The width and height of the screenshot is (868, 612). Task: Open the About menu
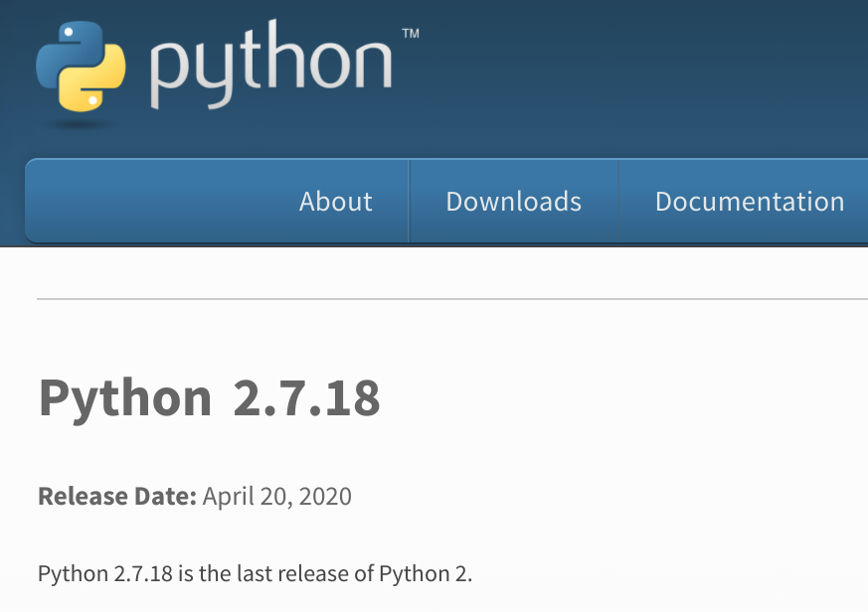click(336, 202)
